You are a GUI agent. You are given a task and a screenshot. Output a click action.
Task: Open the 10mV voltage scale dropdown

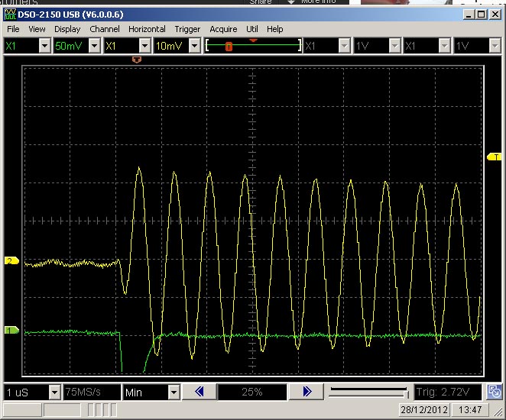[194, 46]
